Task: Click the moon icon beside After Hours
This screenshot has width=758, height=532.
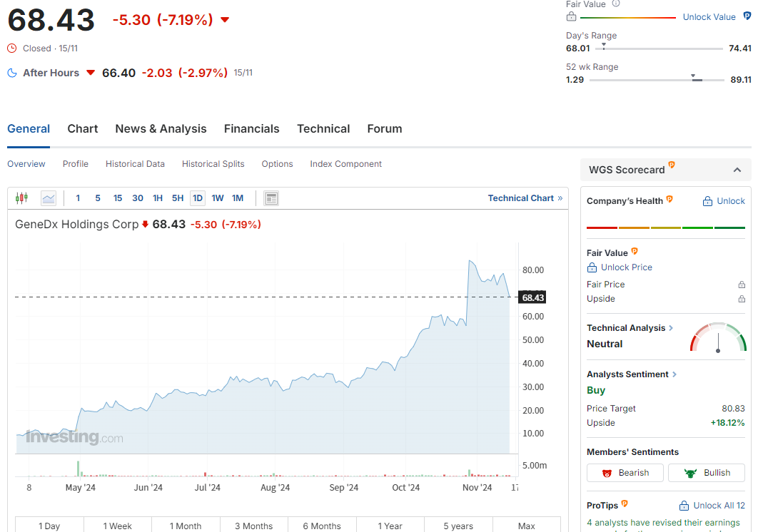Action: coord(12,73)
